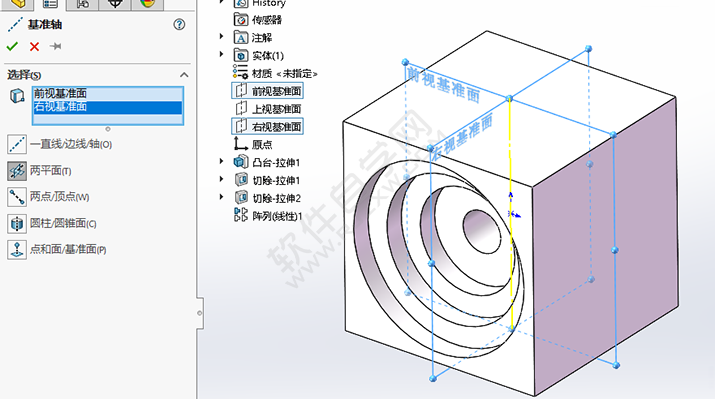Click the 阵列(线性)1 linear pattern icon
This screenshot has width=715, height=399.
click(241, 215)
